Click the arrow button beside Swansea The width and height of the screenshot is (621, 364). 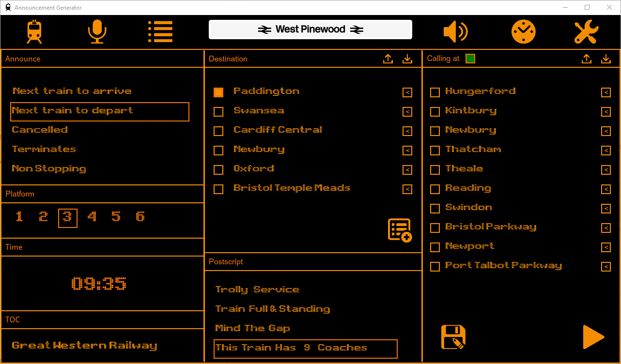click(x=407, y=112)
